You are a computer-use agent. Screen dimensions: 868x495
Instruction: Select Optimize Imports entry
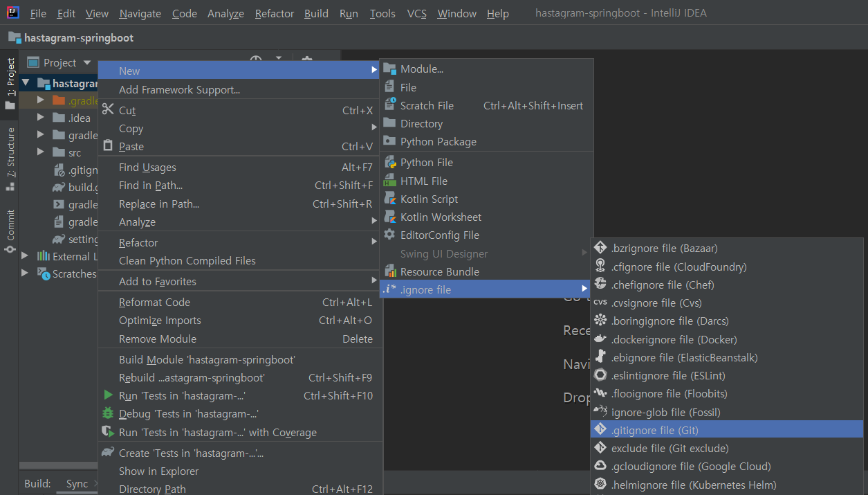pyautogui.click(x=239, y=320)
